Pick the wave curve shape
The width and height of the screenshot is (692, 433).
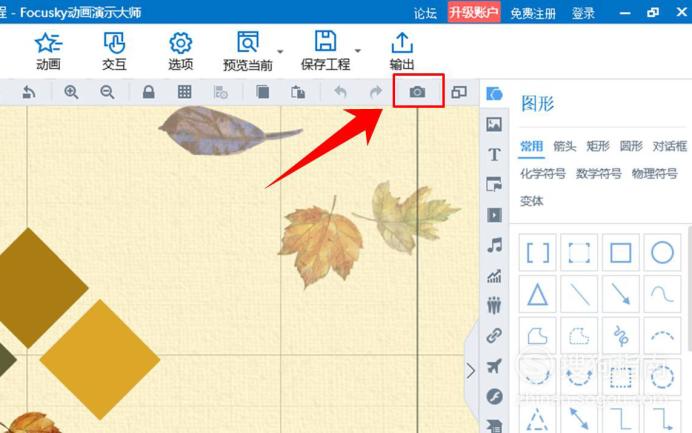[x=662, y=294]
